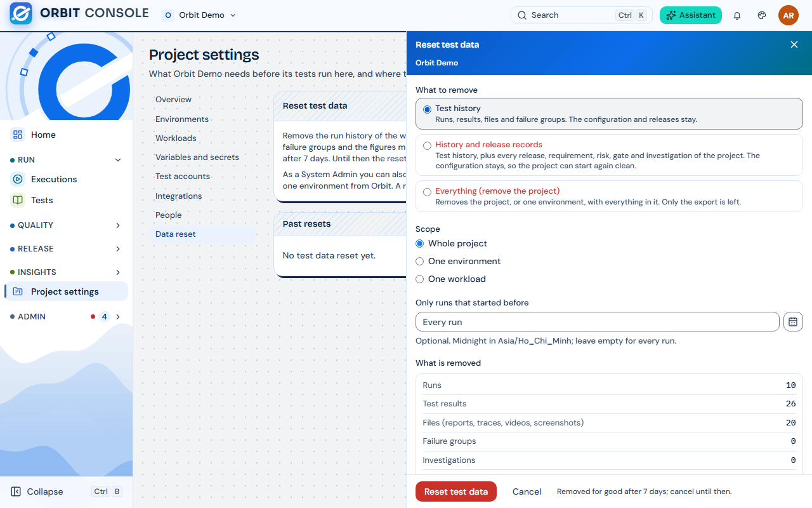812x508 pixels.
Task: Choose One environment scope
Action: click(x=458, y=261)
